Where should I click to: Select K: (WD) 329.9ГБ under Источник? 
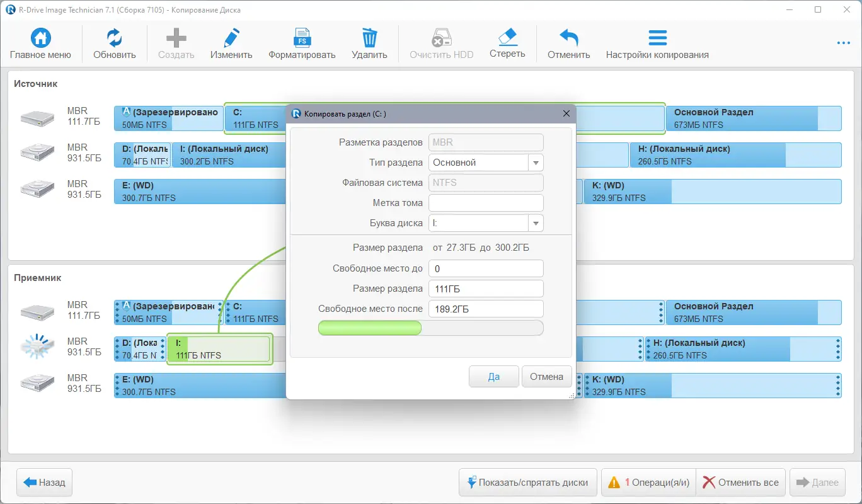click(713, 192)
